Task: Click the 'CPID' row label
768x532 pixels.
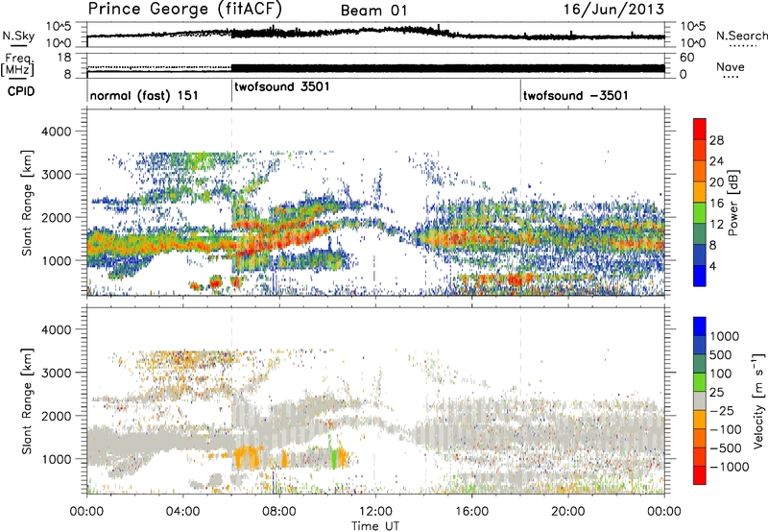Action: click(21, 91)
